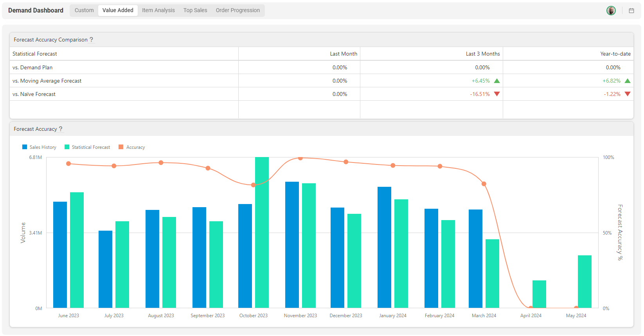
Task: Click the February 2024 accuracy data point
Action: click(440, 166)
